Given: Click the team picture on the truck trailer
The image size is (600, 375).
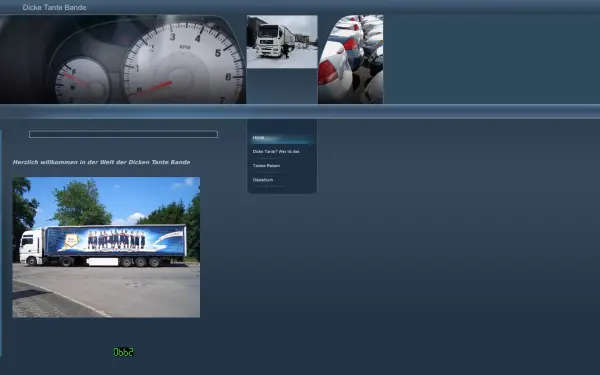Looking at the screenshot, I should (x=116, y=240).
